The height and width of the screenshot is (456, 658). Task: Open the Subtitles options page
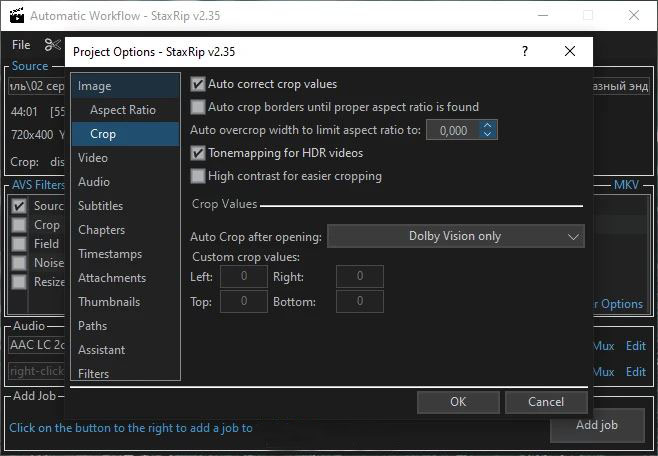pyautogui.click(x=125, y=206)
